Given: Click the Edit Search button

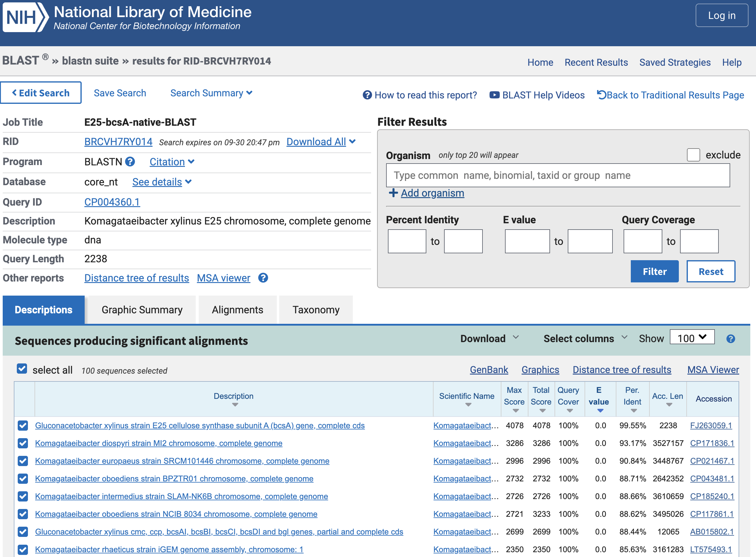Looking at the screenshot, I should tap(41, 93).
